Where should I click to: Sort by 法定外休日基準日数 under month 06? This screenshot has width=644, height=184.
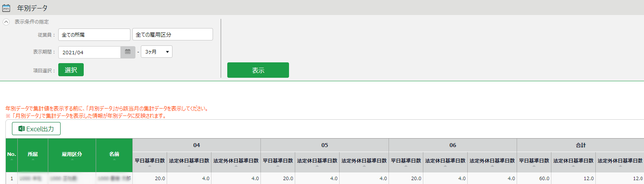[x=492, y=166]
